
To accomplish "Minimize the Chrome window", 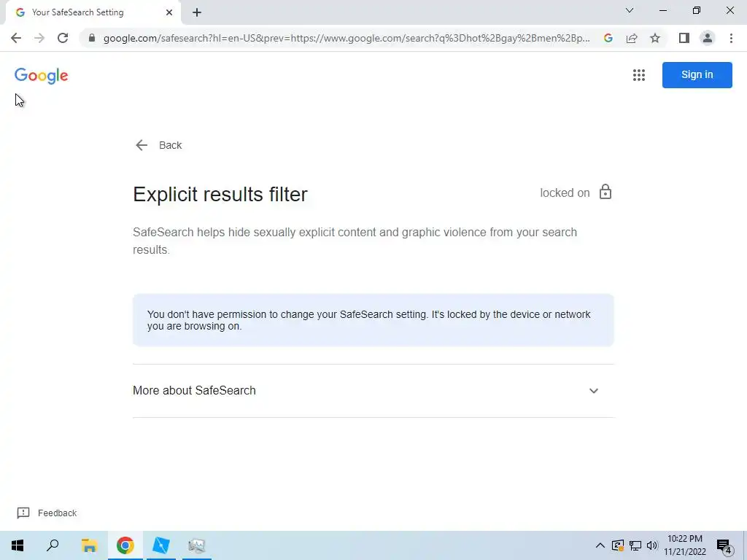I will click(662, 10).
